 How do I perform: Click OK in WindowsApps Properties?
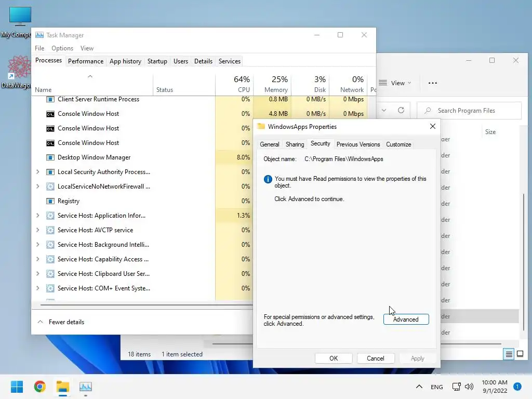point(334,358)
